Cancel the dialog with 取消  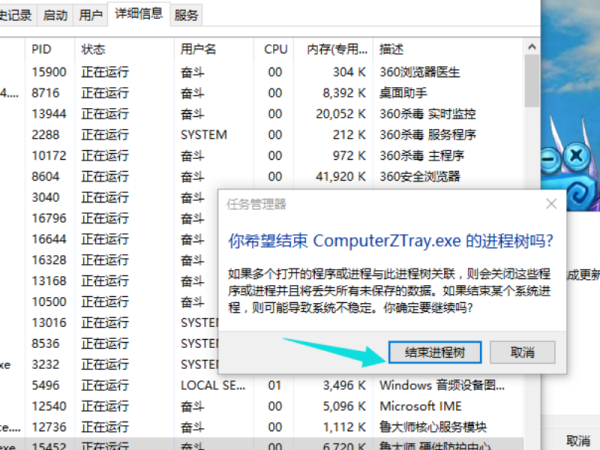[522, 352]
